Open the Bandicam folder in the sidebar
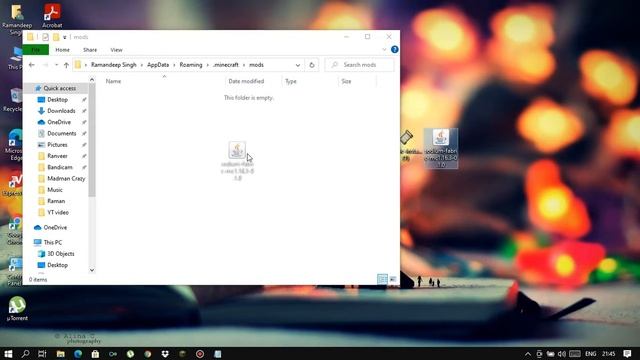 pyautogui.click(x=60, y=167)
